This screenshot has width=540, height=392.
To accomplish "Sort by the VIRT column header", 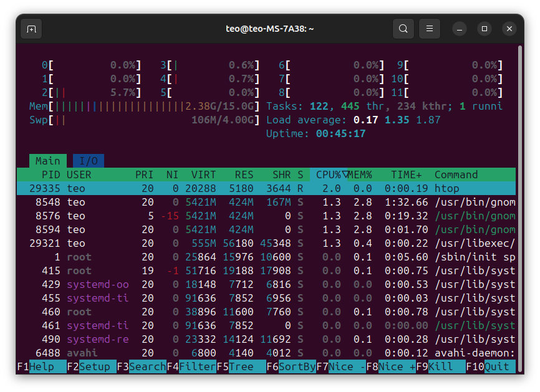I will (203, 175).
